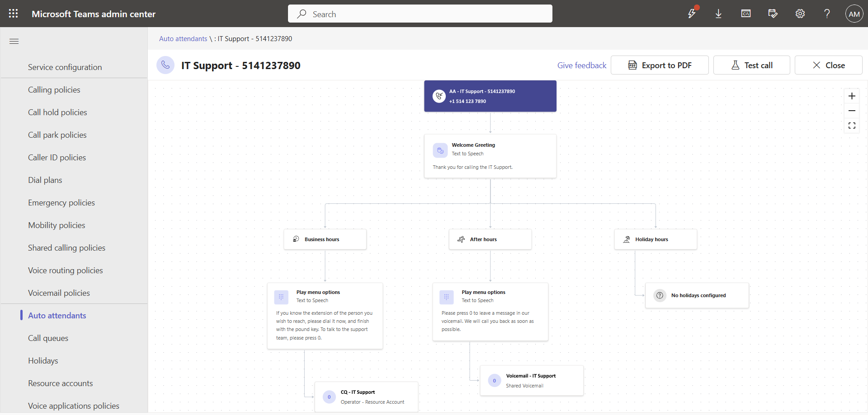Open Holidays in sidebar
This screenshot has height=415, width=868.
pos(43,360)
